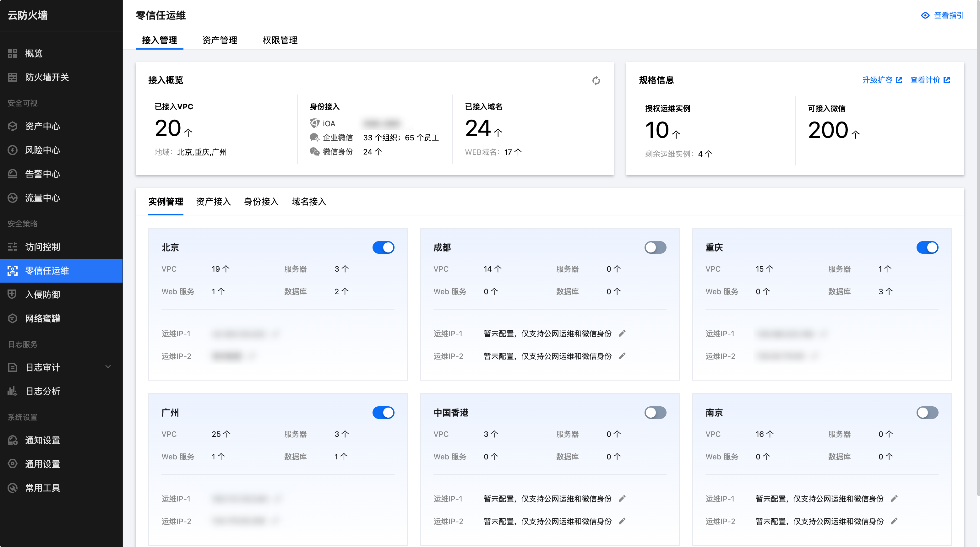Select the 风险中心 sidebar icon
This screenshot has width=980, height=547.
click(x=13, y=150)
